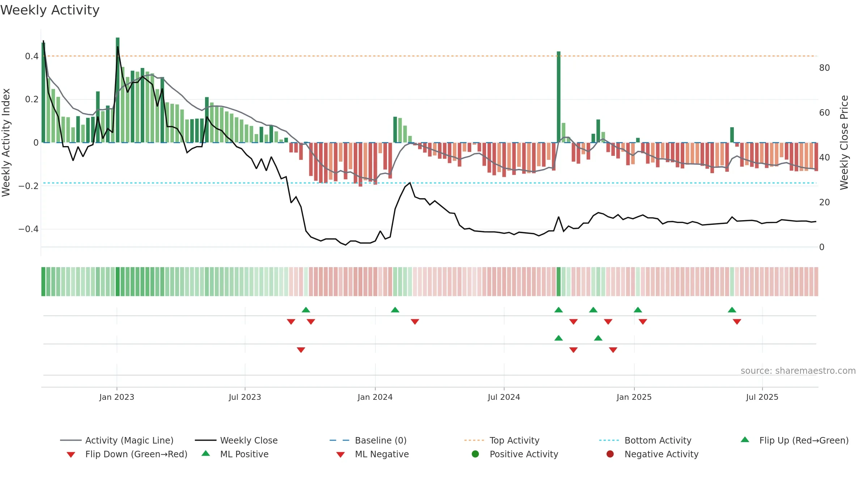Image resolution: width=868 pixels, height=488 pixels.
Task: Toggle the Weekly Close legend entry
Action: pyautogui.click(x=236, y=440)
